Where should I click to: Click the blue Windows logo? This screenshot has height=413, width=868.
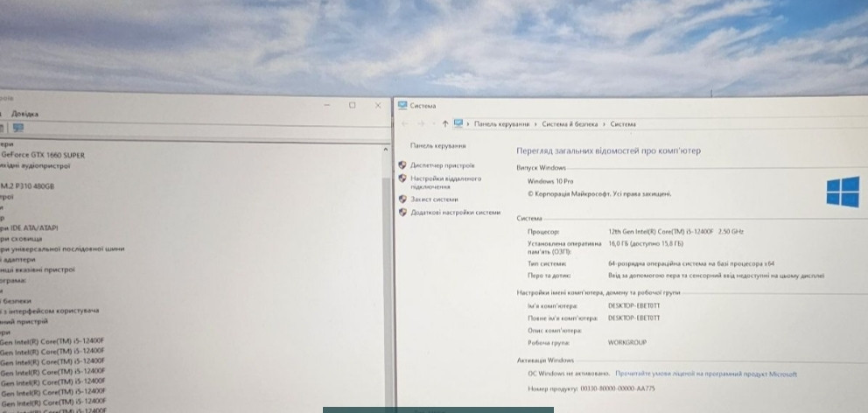[x=842, y=192]
